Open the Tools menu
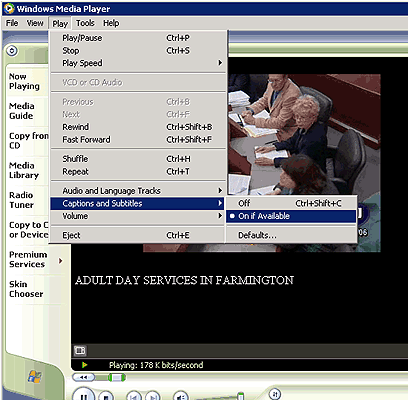This screenshot has height=400, width=408. click(x=85, y=23)
